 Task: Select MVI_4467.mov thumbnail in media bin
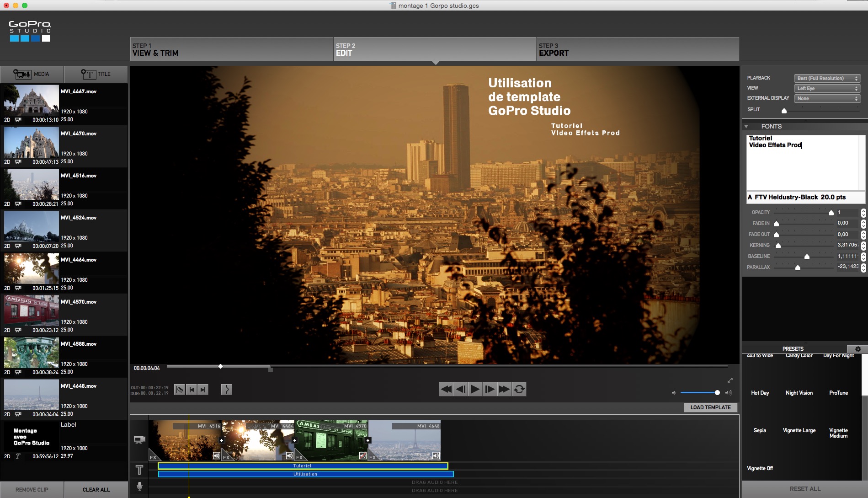pyautogui.click(x=32, y=99)
